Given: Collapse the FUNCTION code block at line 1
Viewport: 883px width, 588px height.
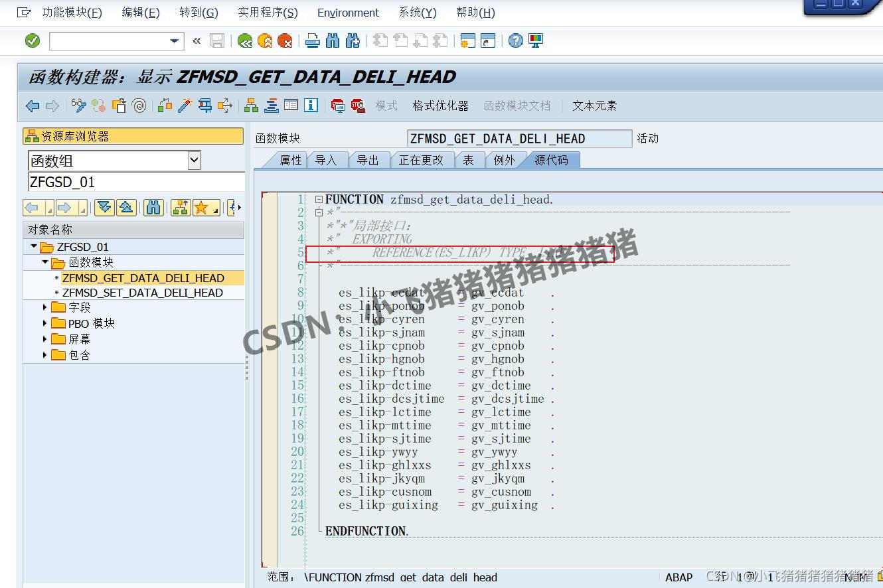Looking at the screenshot, I should 319,199.
